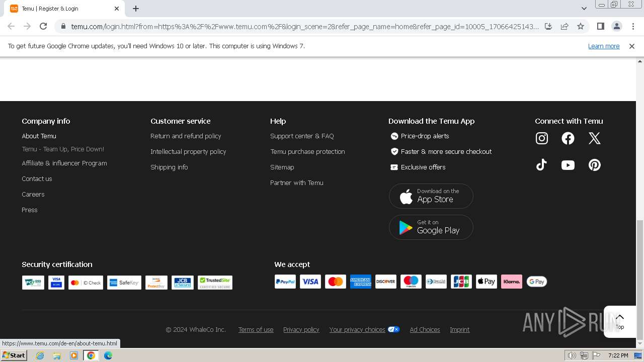Click the Mastercard icon under We accept

tap(336, 282)
